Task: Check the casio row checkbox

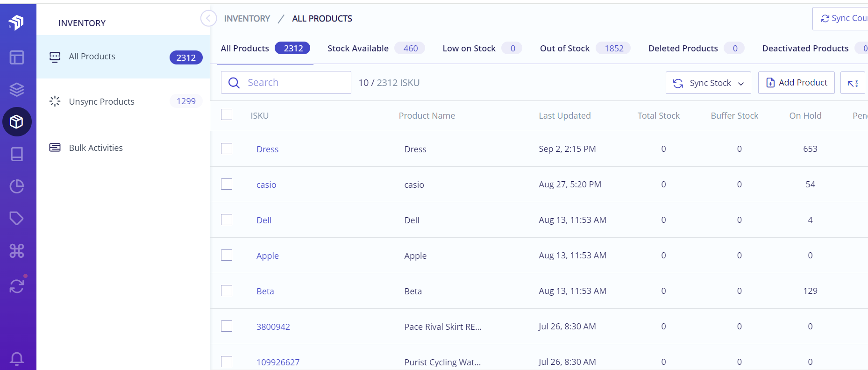Action: point(227,184)
